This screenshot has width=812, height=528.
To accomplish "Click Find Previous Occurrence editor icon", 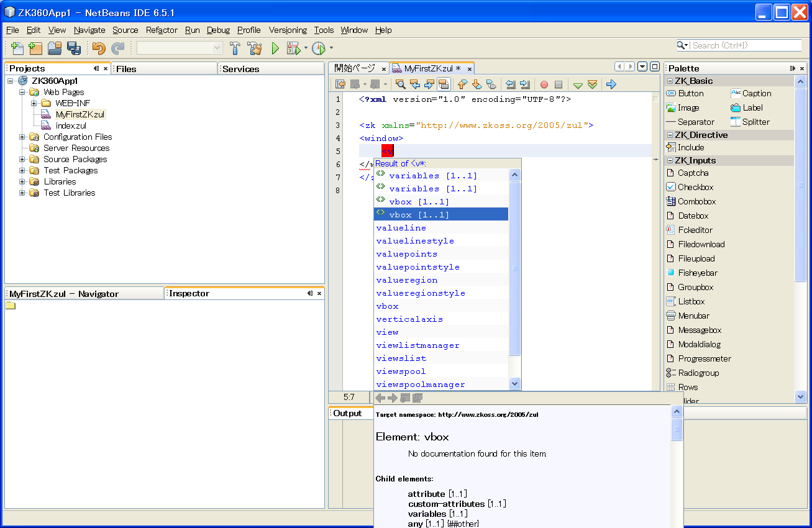I will (x=415, y=84).
